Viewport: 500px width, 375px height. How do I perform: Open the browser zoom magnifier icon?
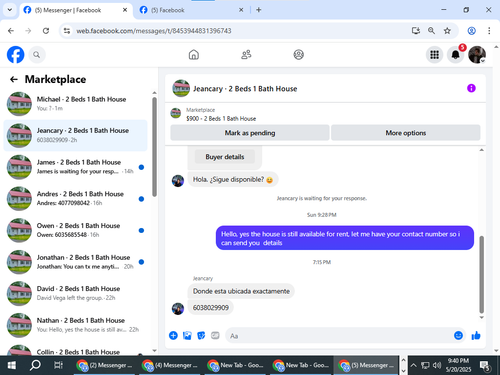pos(431,31)
